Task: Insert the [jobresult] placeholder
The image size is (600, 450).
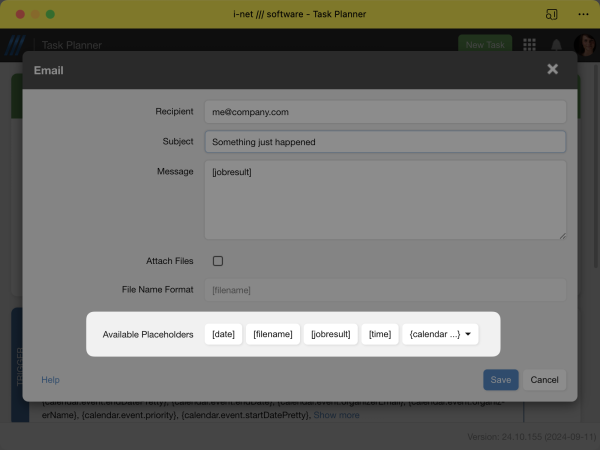Action: pos(330,334)
